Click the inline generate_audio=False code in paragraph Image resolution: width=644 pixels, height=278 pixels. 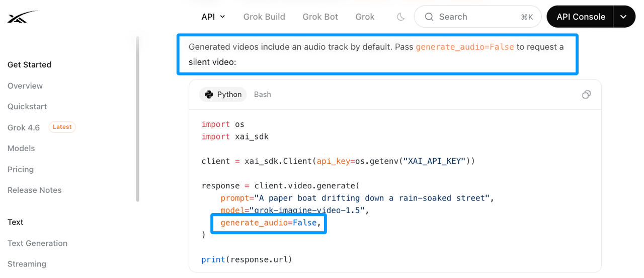(465, 47)
